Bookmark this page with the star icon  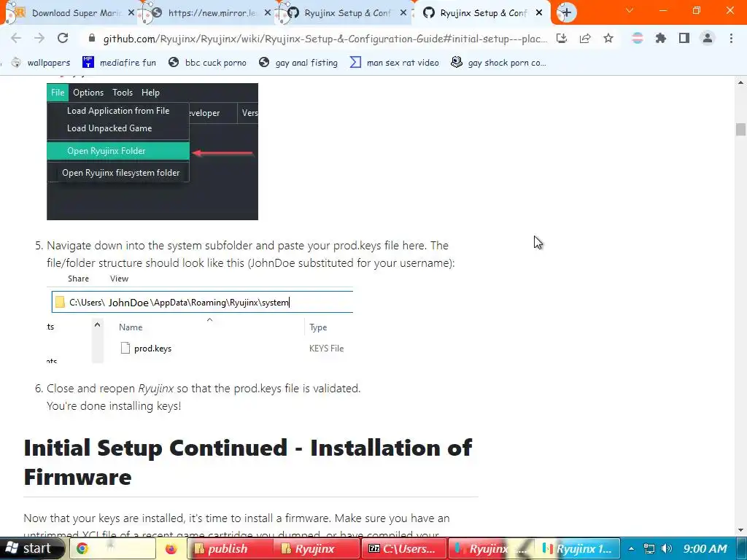pos(608,38)
